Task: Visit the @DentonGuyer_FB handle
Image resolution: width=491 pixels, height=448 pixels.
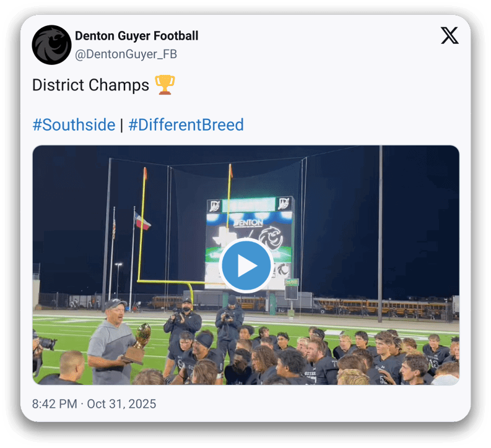Action: point(126,54)
